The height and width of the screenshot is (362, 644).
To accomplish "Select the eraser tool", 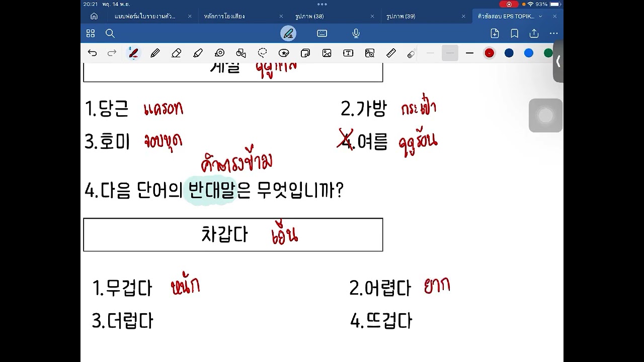I will 176,53.
